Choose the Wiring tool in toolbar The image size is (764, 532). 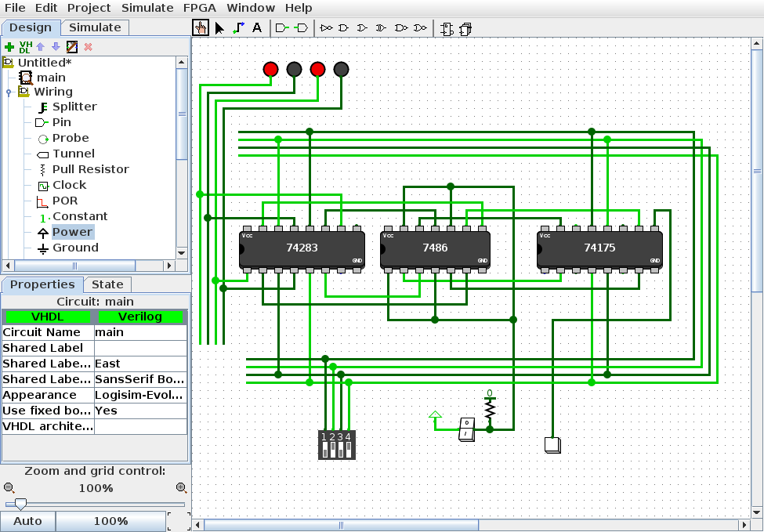point(238,28)
